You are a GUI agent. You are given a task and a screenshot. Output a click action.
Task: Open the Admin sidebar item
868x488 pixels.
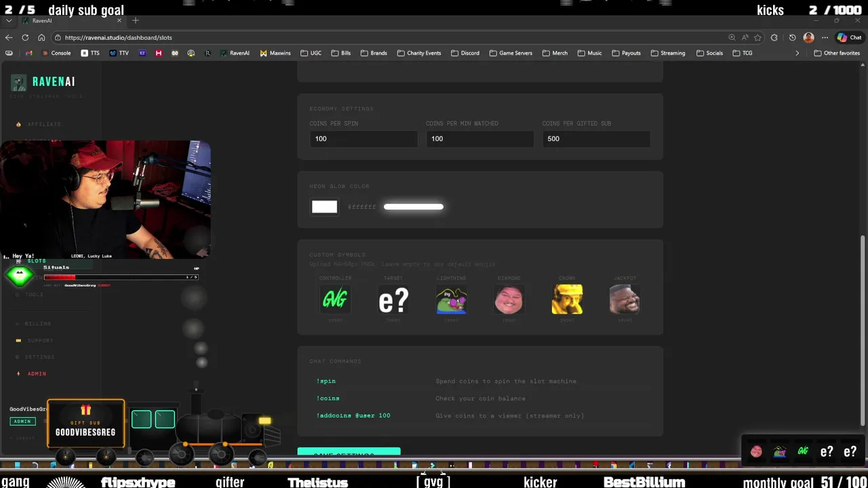(32, 373)
